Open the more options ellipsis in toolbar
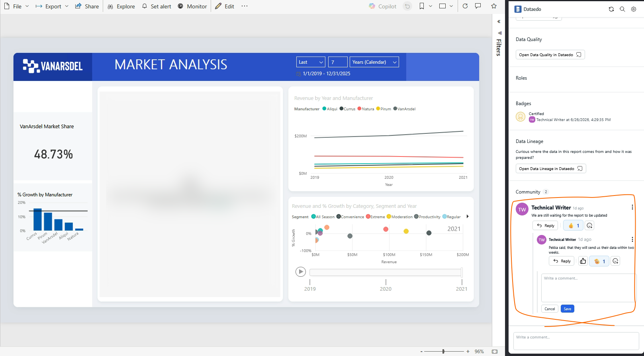The height and width of the screenshot is (356, 644). 245,6
